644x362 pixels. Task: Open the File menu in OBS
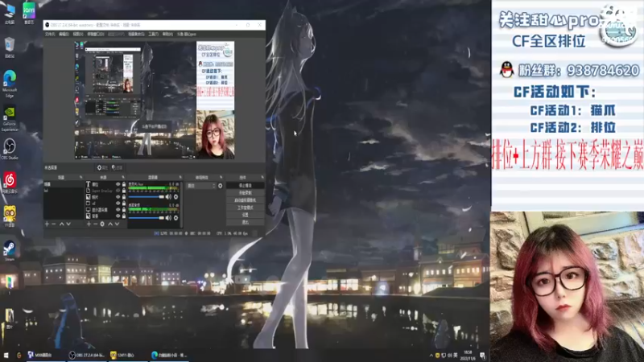point(50,34)
